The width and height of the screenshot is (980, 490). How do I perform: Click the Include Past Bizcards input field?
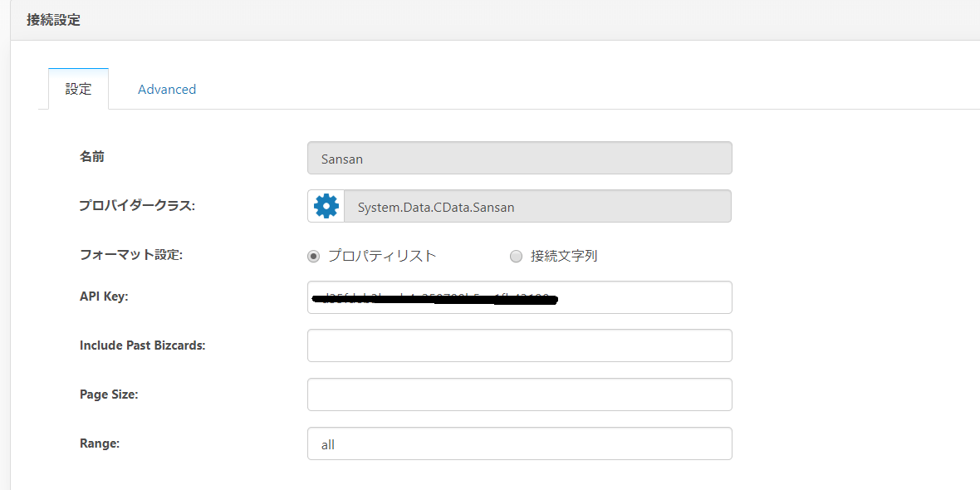click(x=519, y=345)
